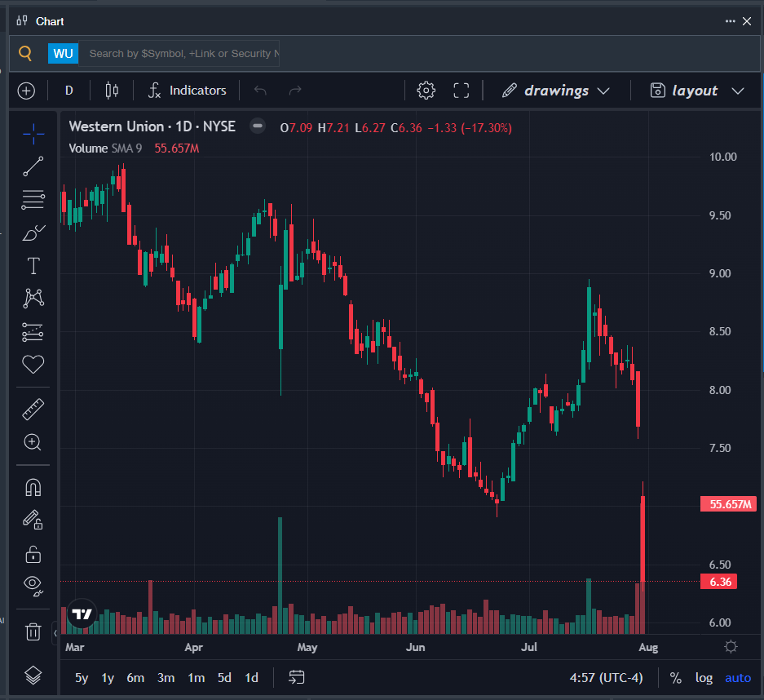Collapse the drawing toolbar with side arrow

point(55,633)
